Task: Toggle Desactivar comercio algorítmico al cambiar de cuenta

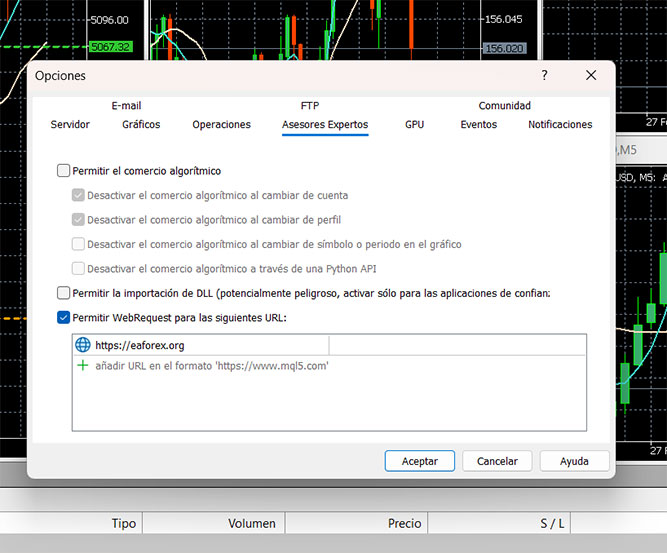Action: (78, 196)
